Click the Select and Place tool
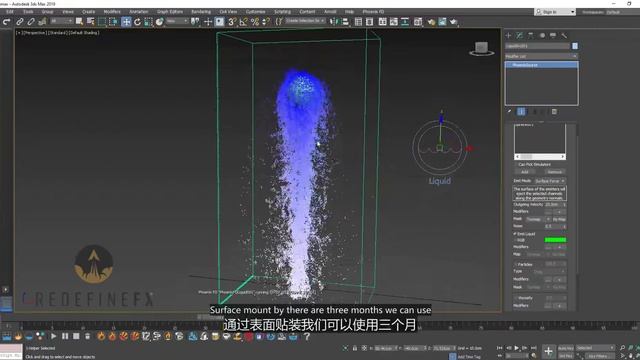The image size is (640, 360). [x=160, y=22]
